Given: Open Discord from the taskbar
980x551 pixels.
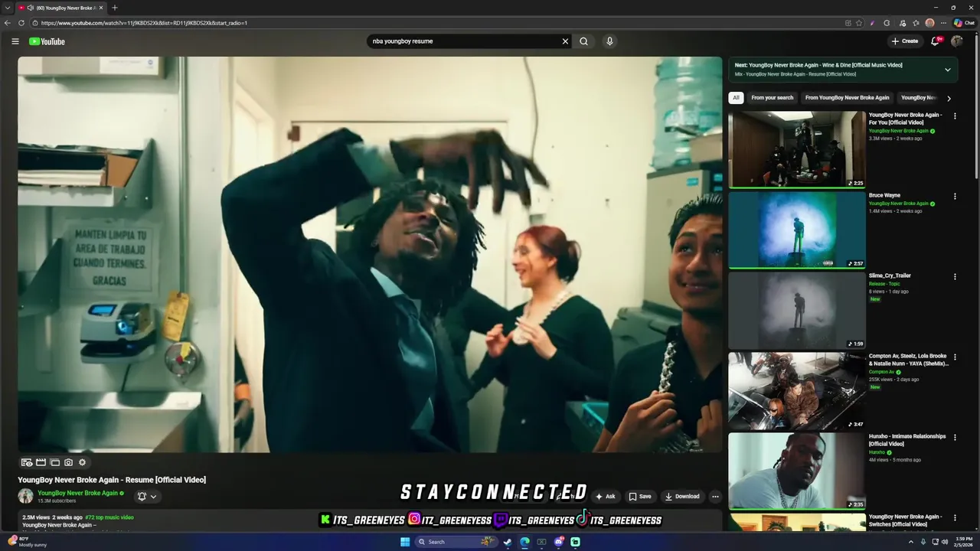Looking at the screenshot, I should (558, 542).
